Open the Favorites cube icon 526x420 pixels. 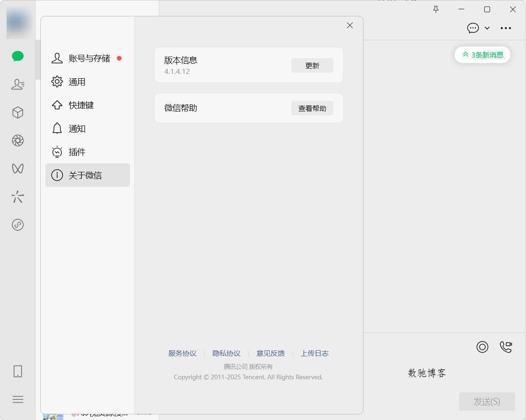18,112
